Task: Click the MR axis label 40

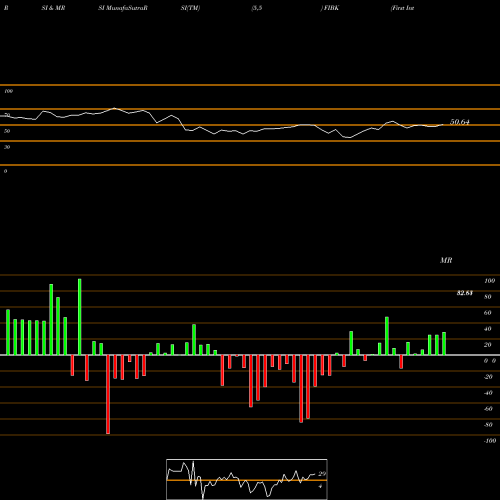Action: [488, 329]
